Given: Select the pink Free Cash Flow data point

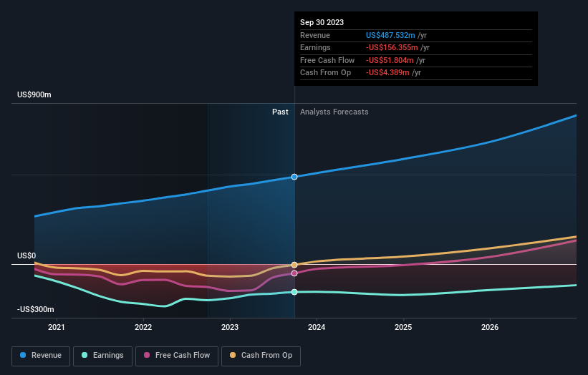Looking at the screenshot, I should pyautogui.click(x=294, y=273).
